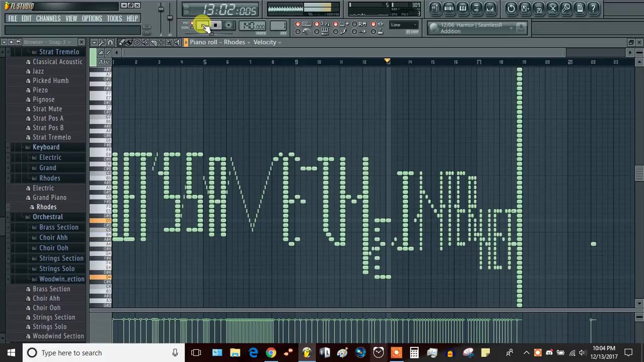The image size is (644, 362).
Task: Open the EDIT menu
Action: click(26, 19)
